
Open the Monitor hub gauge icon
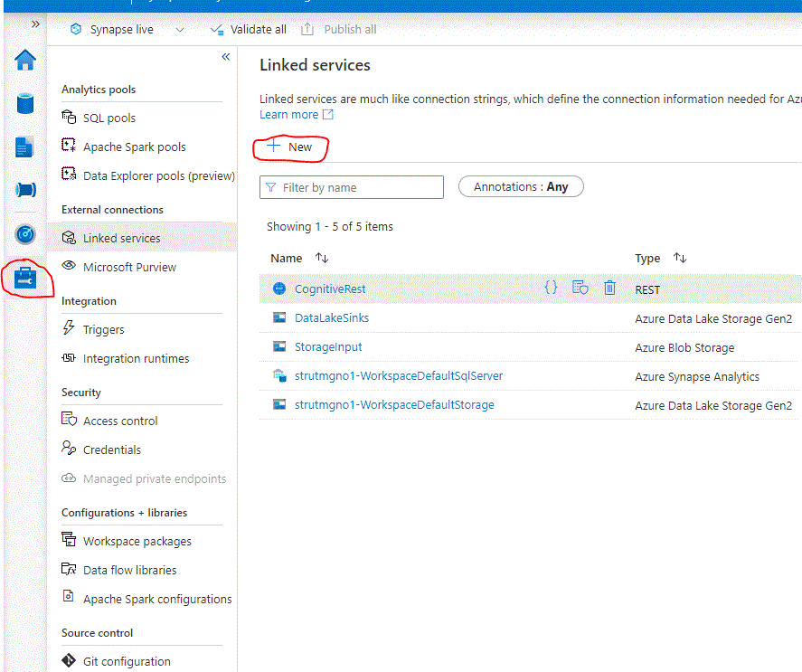(25, 234)
